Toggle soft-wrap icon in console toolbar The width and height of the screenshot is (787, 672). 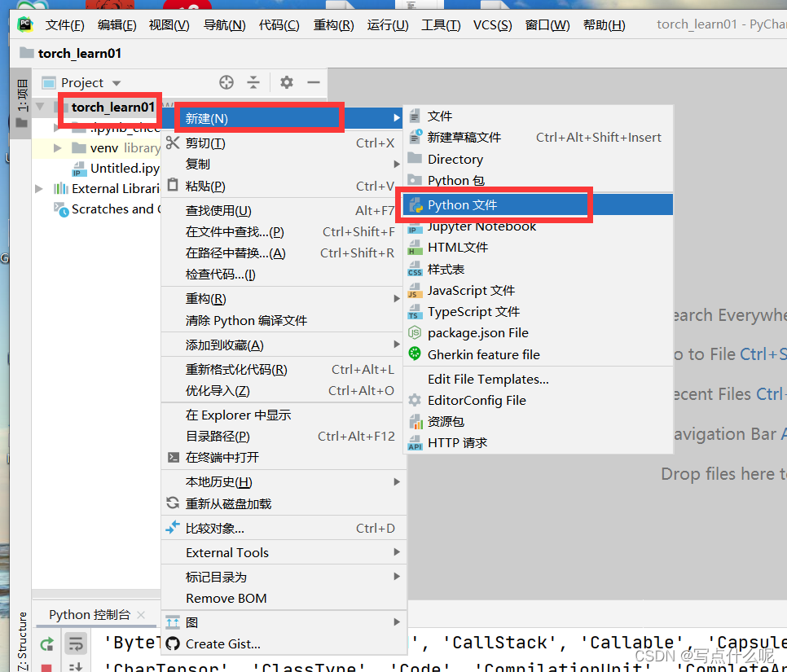76,643
